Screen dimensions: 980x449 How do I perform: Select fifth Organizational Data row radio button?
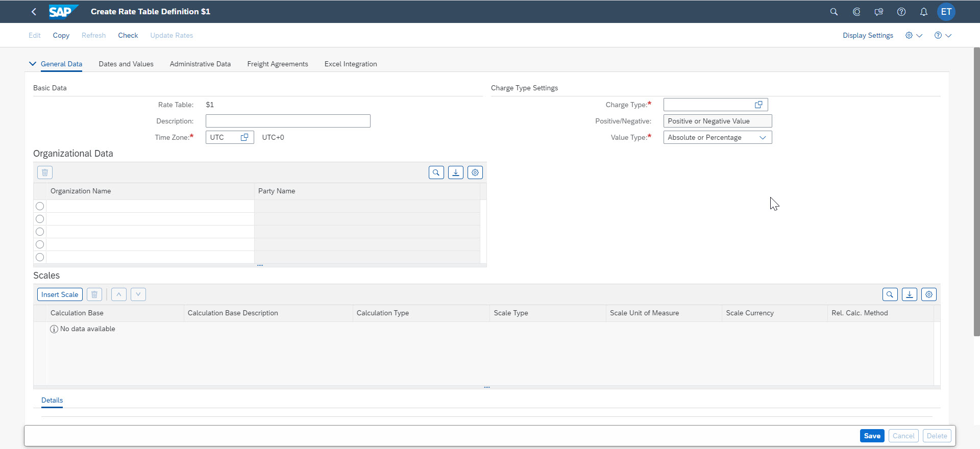40,257
